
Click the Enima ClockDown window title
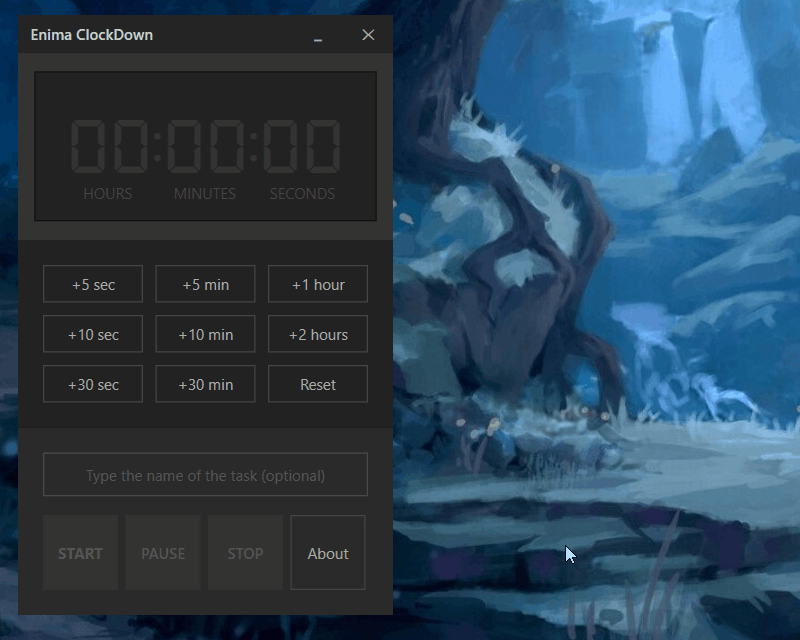click(92, 35)
